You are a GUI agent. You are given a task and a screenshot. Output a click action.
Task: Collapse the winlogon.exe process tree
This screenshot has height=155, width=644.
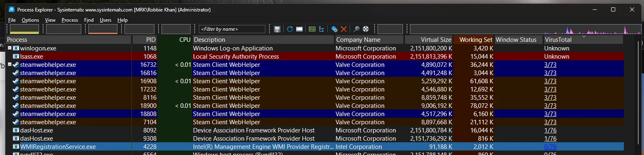(x=9, y=48)
